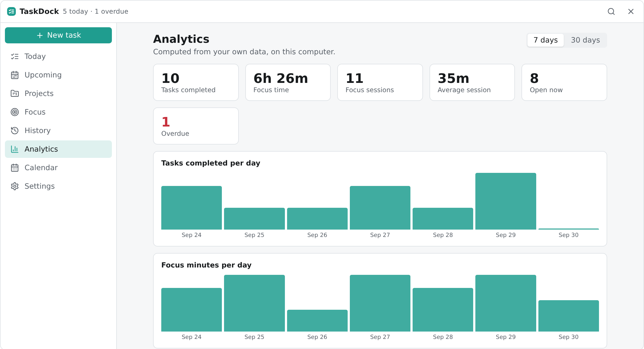Screen dimensions: 644x349
Task: Click Sep 24 bar in Tasks completed chart
Action: pyautogui.click(x=192, y=208)
